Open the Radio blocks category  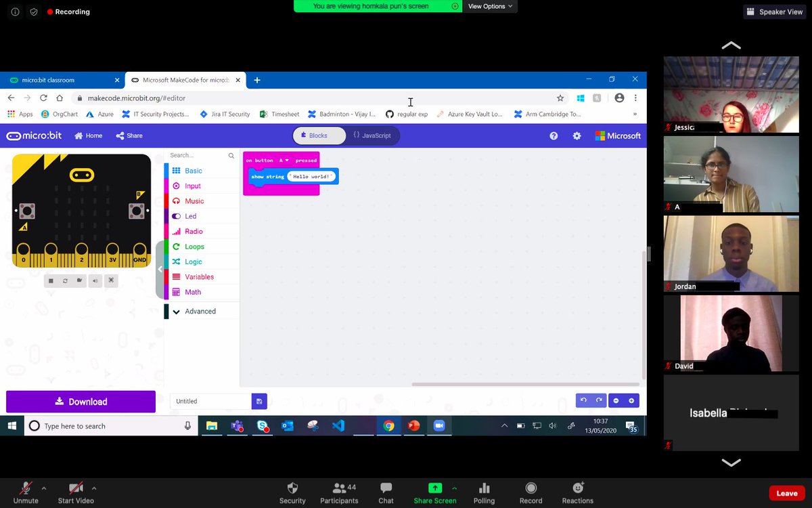(x=202, y=232)
